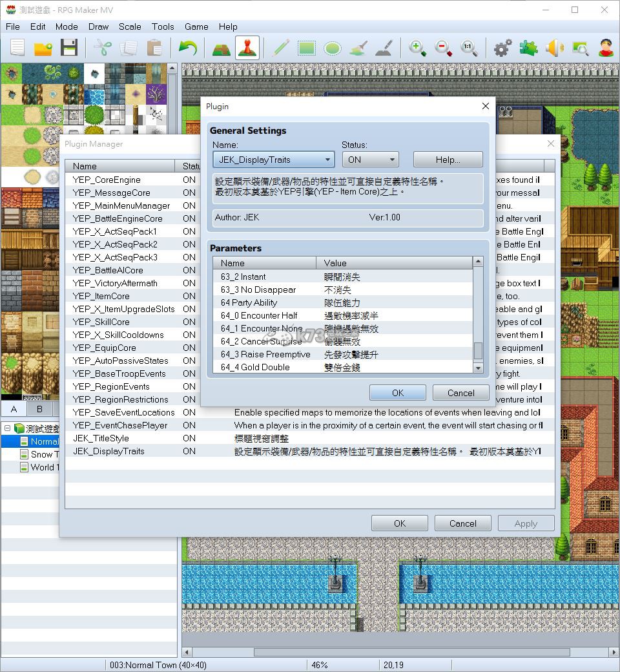Apply changes in Plugin Manager
The width and height of the screenshot is (620, 672).
click(526, 523)
